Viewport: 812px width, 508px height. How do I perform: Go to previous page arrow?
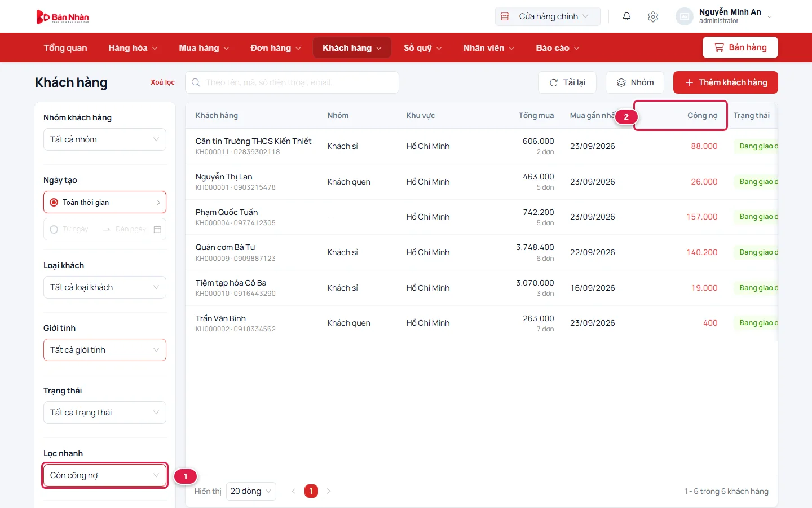click(x=294, y=491)
